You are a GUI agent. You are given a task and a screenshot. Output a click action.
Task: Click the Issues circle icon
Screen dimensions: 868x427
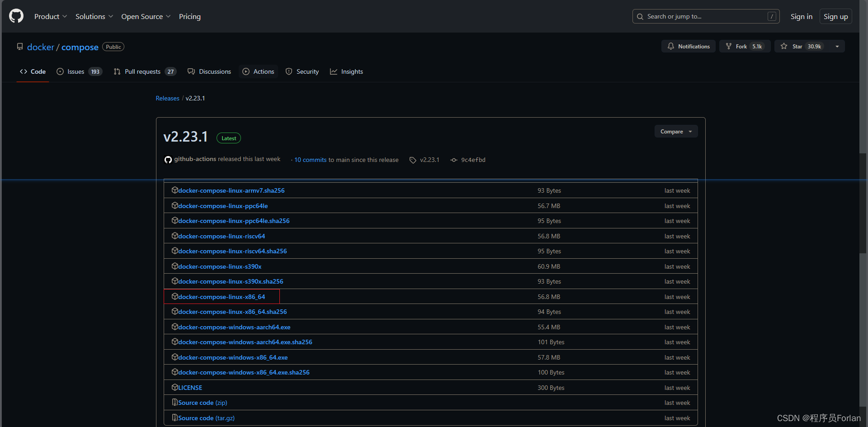[60, 71]
